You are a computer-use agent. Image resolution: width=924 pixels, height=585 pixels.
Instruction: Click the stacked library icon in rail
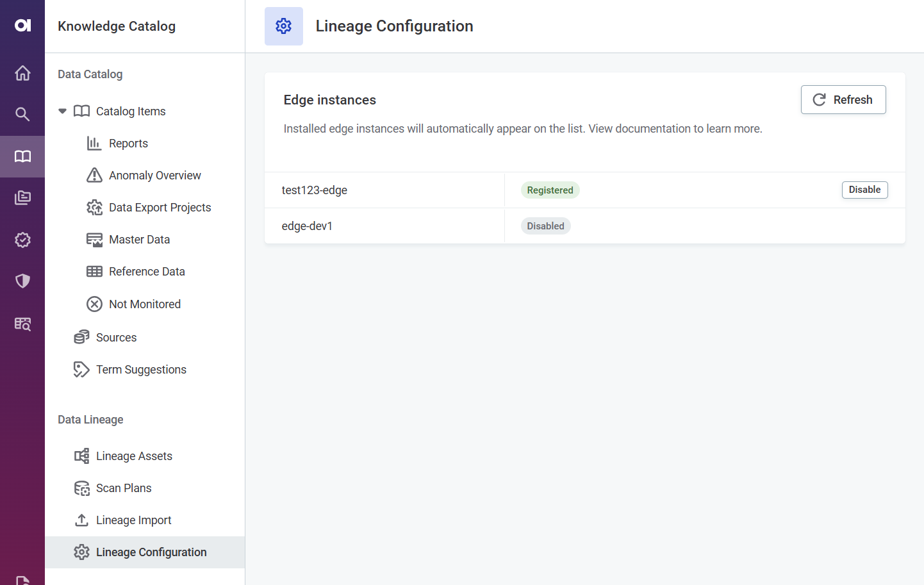22,198
